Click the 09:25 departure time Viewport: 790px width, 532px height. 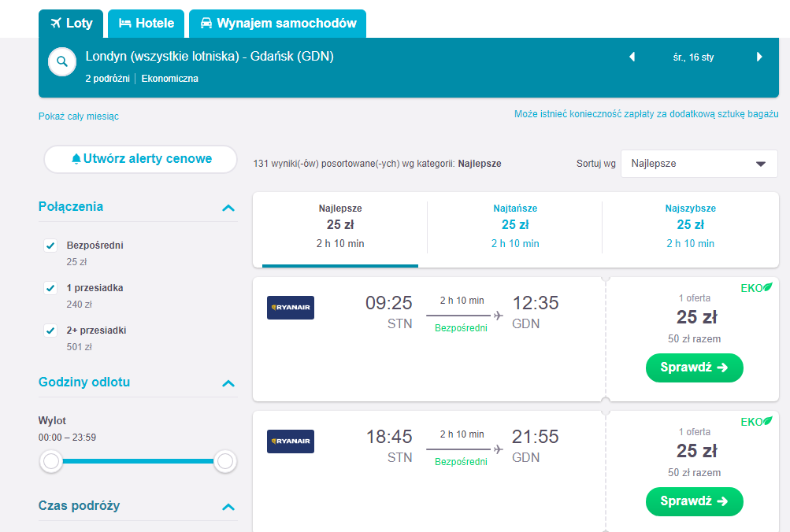(389, 303)
